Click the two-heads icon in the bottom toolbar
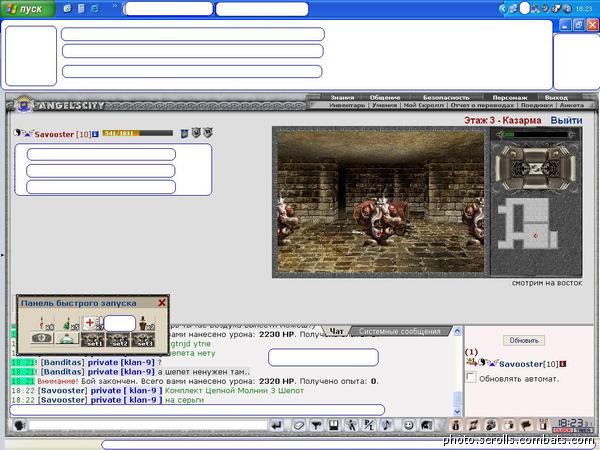This screenshot has height=450, width=600. click(491, 425)
